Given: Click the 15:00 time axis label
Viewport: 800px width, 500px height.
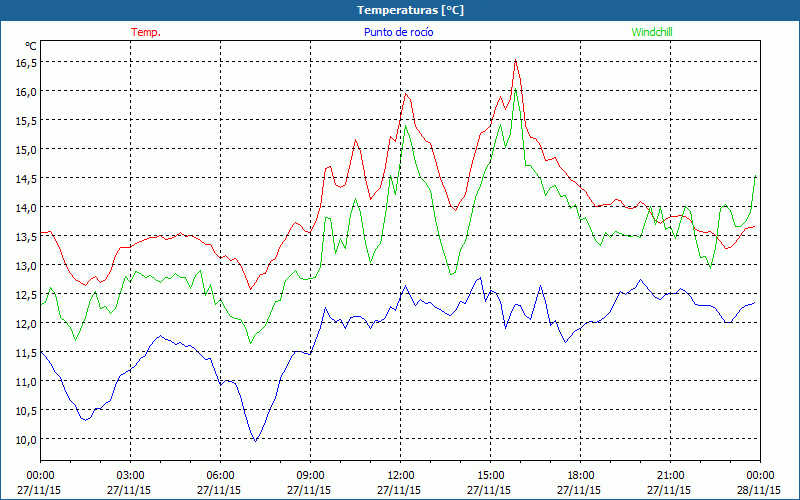Looking at the screenshot, I should 490,476.
